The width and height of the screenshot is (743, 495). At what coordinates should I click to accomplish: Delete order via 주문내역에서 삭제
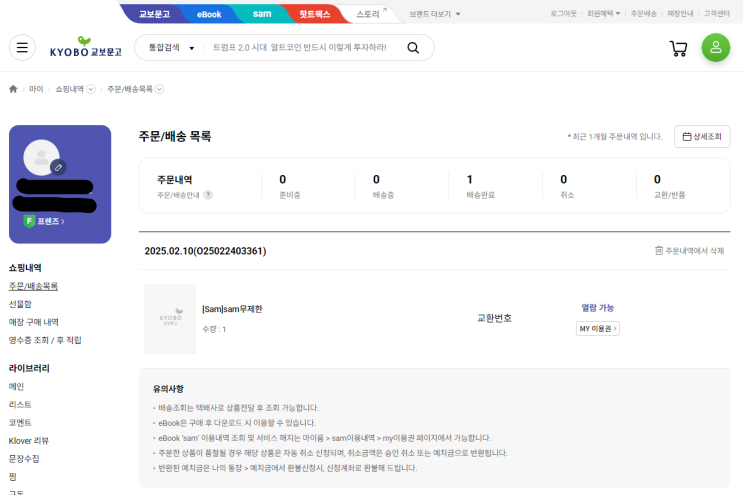689,251
